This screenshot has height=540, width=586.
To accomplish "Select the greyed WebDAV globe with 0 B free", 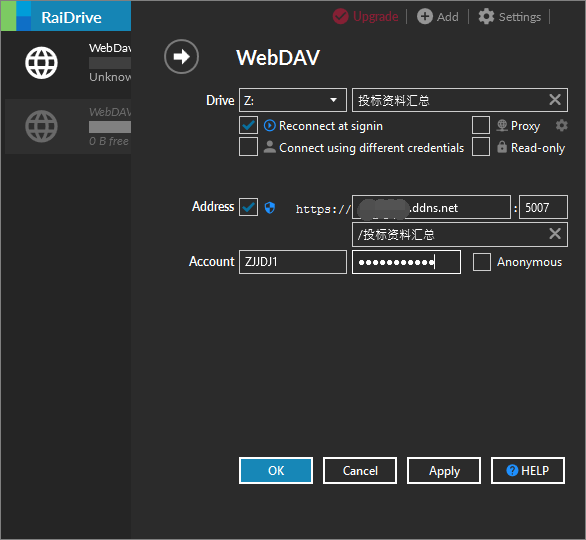I will [41, 126].
